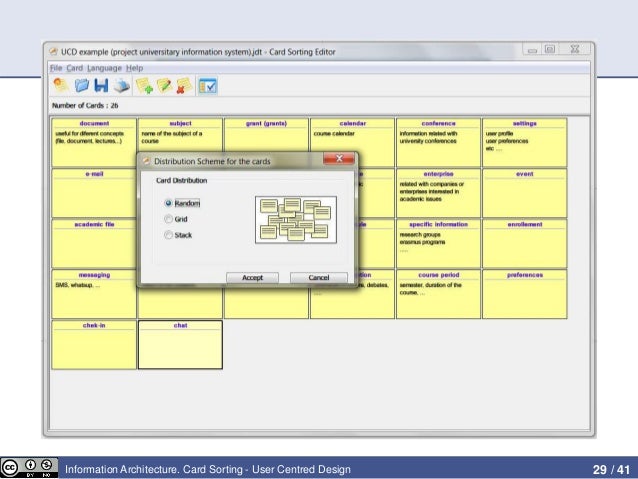Add a new card with plus icon
Screen dimensions: 638x479
[145, 86]
